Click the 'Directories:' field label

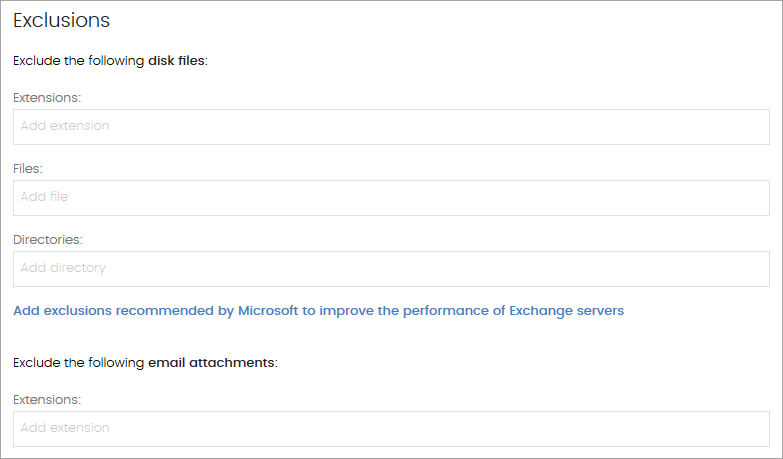tap(48, 240)
